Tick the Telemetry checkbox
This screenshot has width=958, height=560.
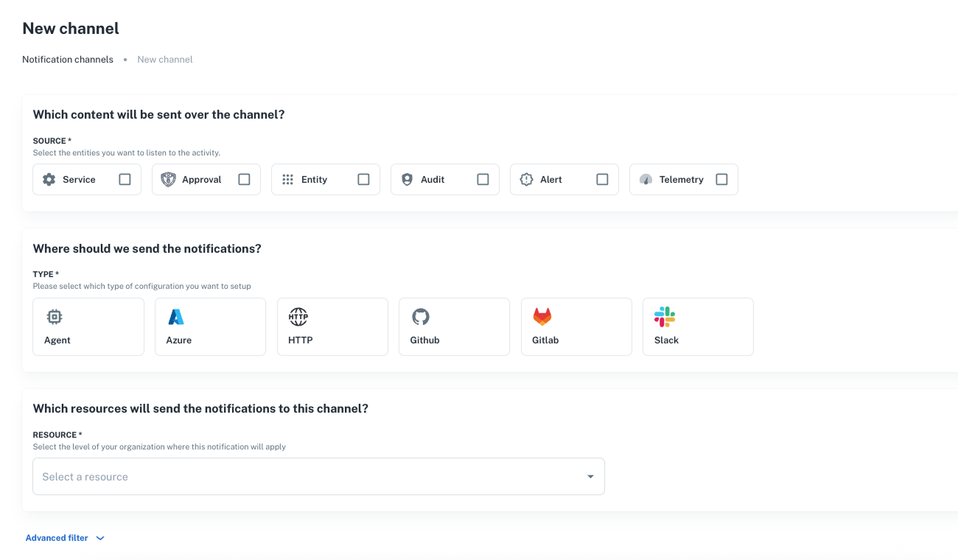pyautogui.click(x=721, y=179)
